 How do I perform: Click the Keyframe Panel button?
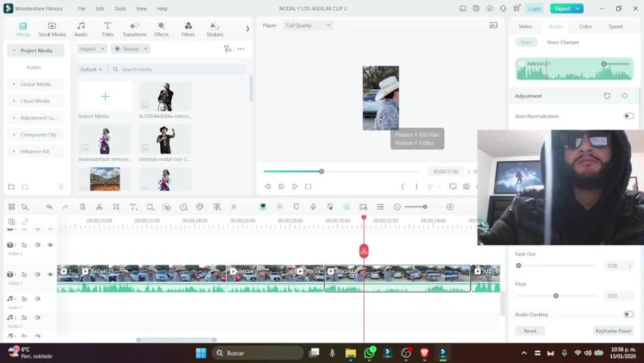[x=613, y=331]
